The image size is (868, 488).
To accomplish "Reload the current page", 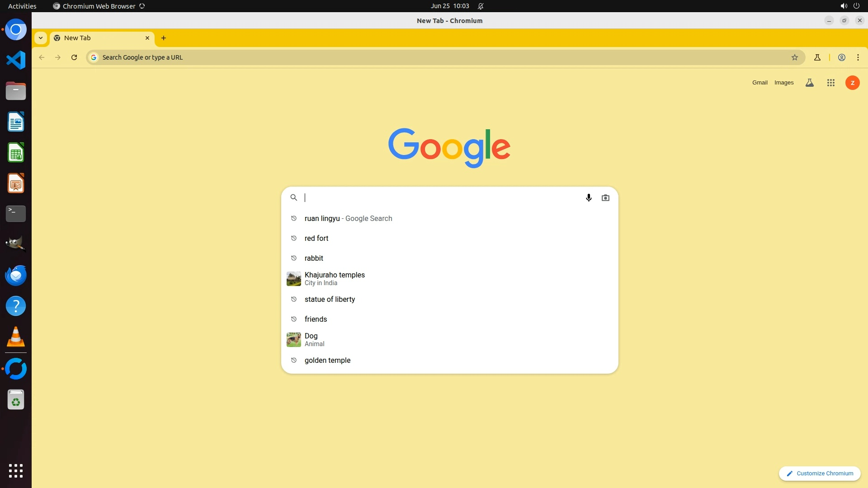I will [x=74, y=57].
